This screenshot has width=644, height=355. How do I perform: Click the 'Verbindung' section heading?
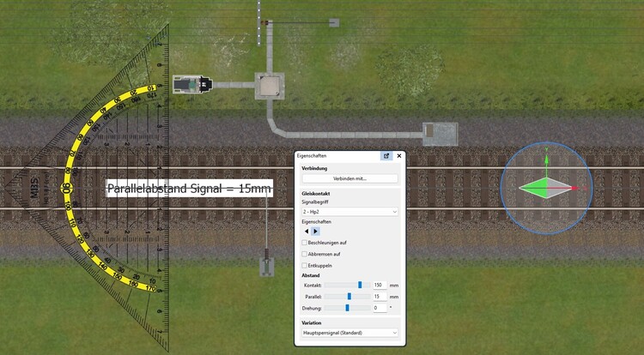click(314, 168)
